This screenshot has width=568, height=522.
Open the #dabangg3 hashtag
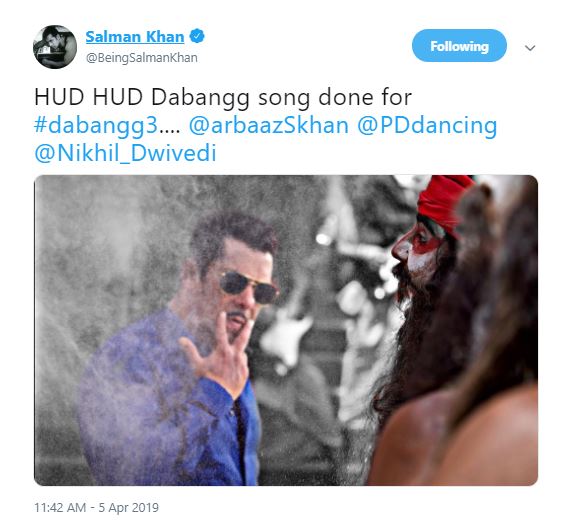click(96, 126)
